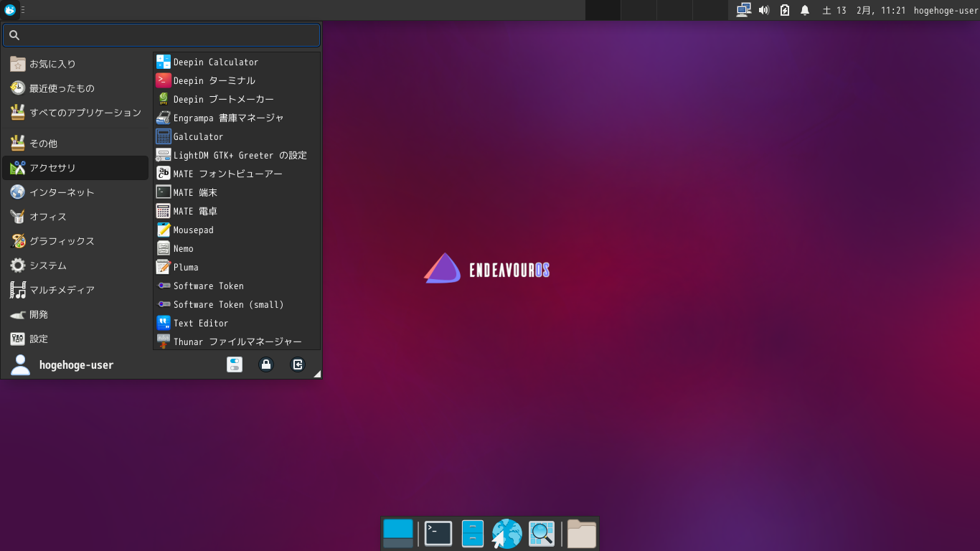The height and width of the screenshot is (551, 980).
Task: Open the panel clock showing 11:21
Action: coord(864,10)
